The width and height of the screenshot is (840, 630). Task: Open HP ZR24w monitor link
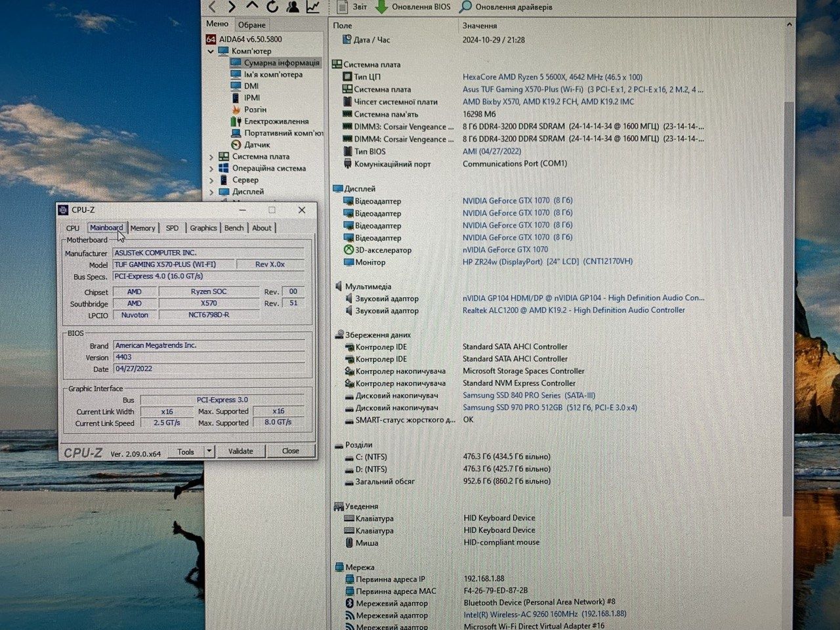[x=547, y=262]
